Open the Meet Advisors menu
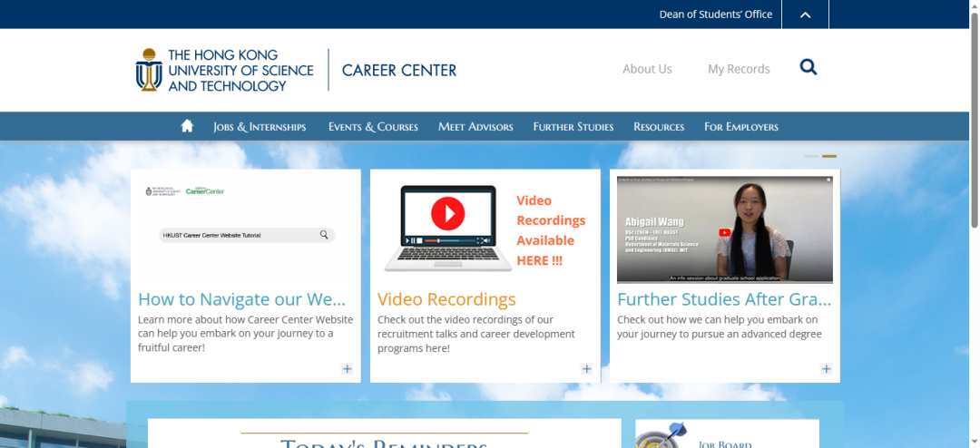Screen dimensions: 980x448 (x=475, y=127)
